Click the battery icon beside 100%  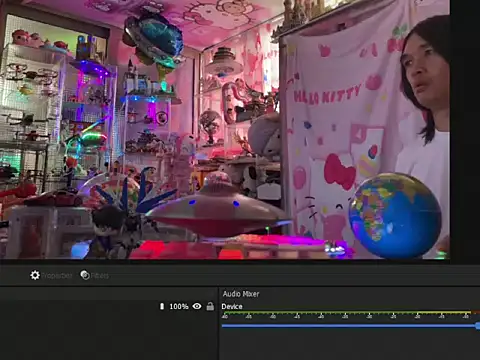pyautogui.click(x=162, y=306)
